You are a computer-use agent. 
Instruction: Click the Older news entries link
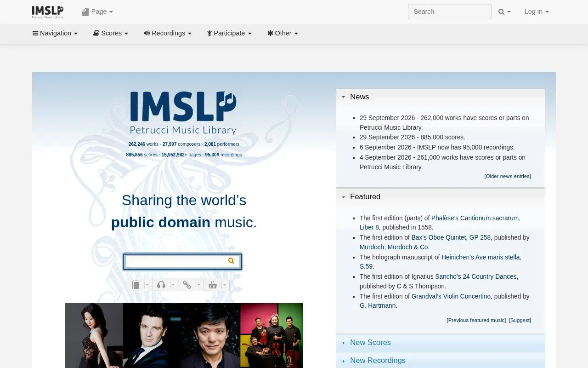pos(508,176)
